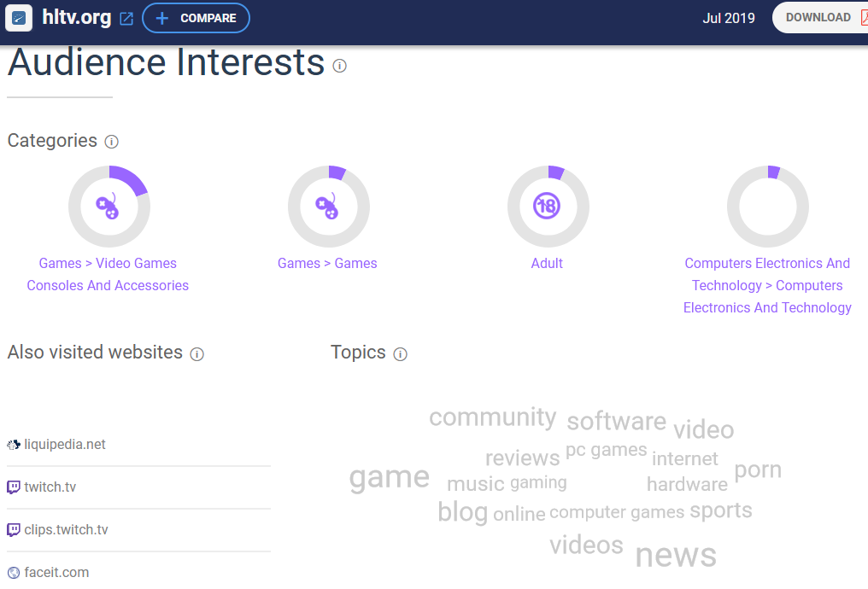Open the Games > Games category link
Image resolution: width=868 pixels, height=589 pixels.
327,263
